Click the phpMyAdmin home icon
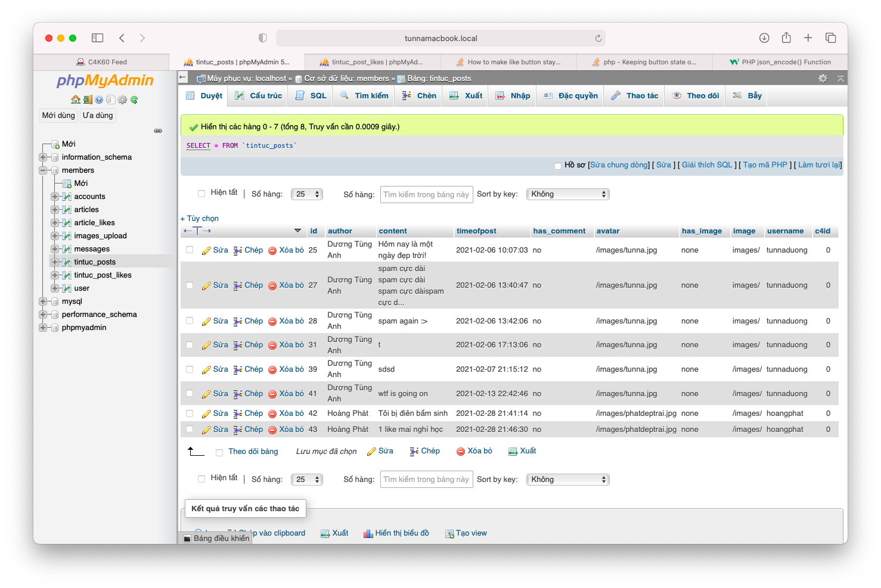The width and height of the screenshot is (881, 588). pos(75,99)
